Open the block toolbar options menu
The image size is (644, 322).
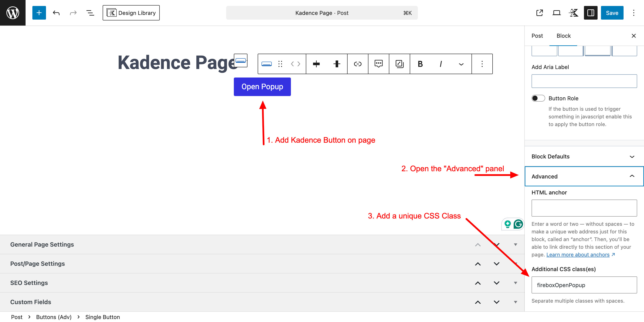tap(482, 64)
